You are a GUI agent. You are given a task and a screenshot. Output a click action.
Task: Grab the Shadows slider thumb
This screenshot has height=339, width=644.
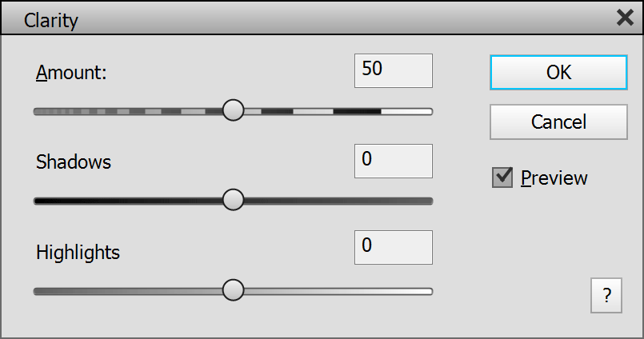coord(233,200)
